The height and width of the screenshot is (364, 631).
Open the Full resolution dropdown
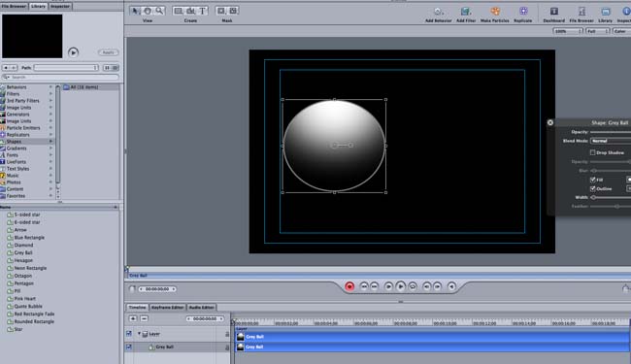click(x=598, y=31)
